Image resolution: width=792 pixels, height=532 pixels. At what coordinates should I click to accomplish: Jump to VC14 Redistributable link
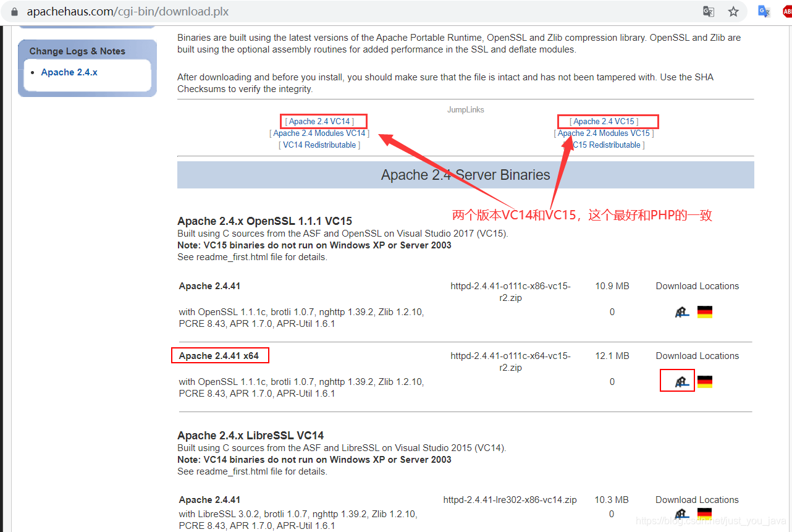point(319,145)
